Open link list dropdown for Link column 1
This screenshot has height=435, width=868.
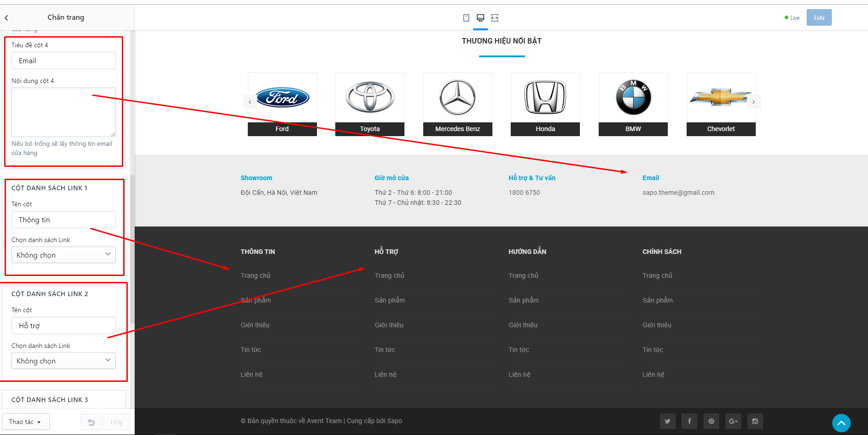point(64,255)
